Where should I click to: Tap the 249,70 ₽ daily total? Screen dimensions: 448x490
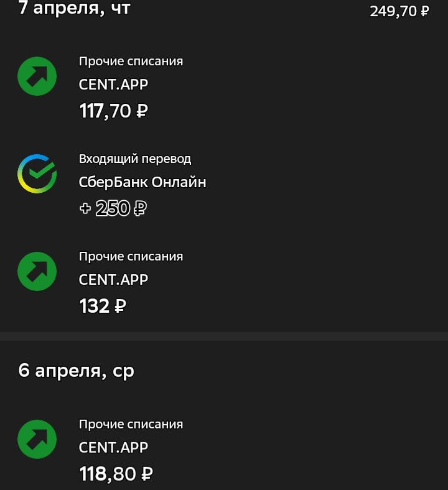point(399,11)
